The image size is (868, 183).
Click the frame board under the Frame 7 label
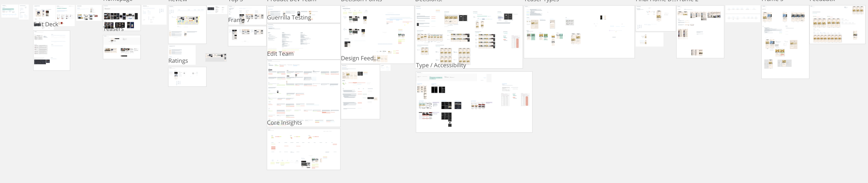click(x=247, y=36)
